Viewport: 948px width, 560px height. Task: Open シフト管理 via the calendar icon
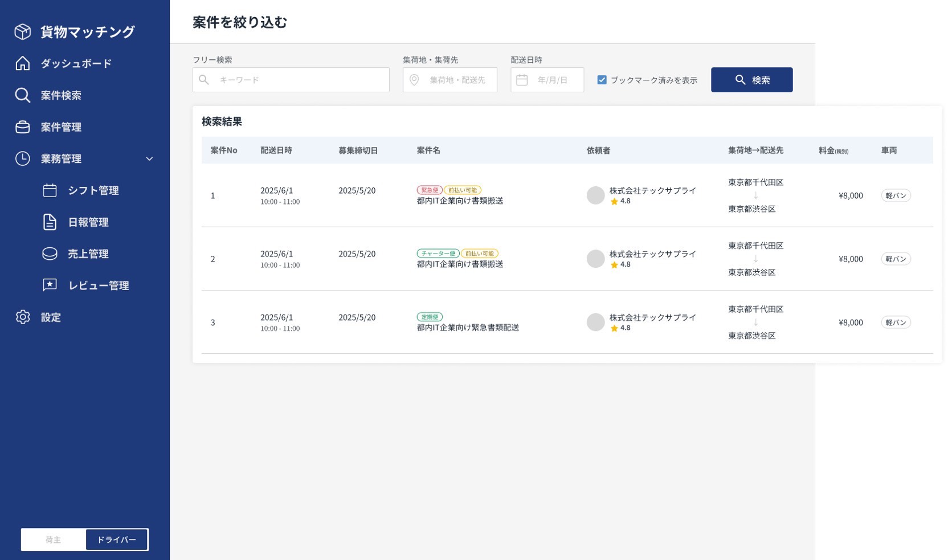(50, 190)
